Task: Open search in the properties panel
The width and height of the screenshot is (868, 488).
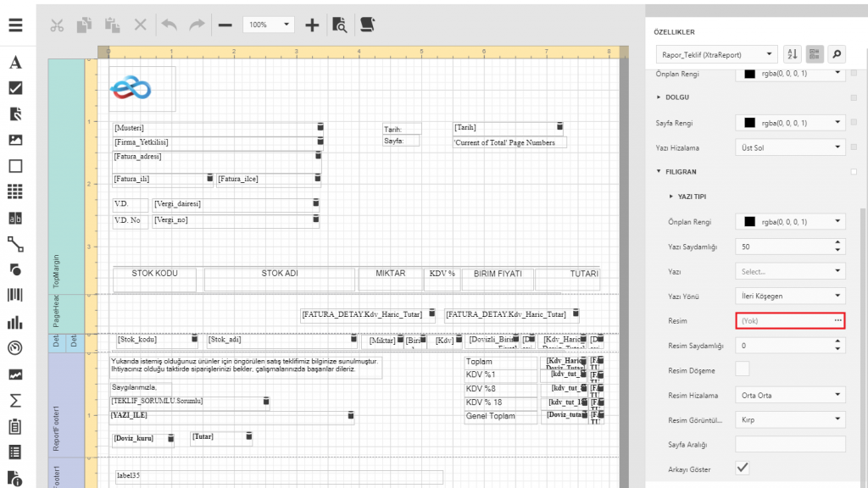Action: [x=837, y=54]
